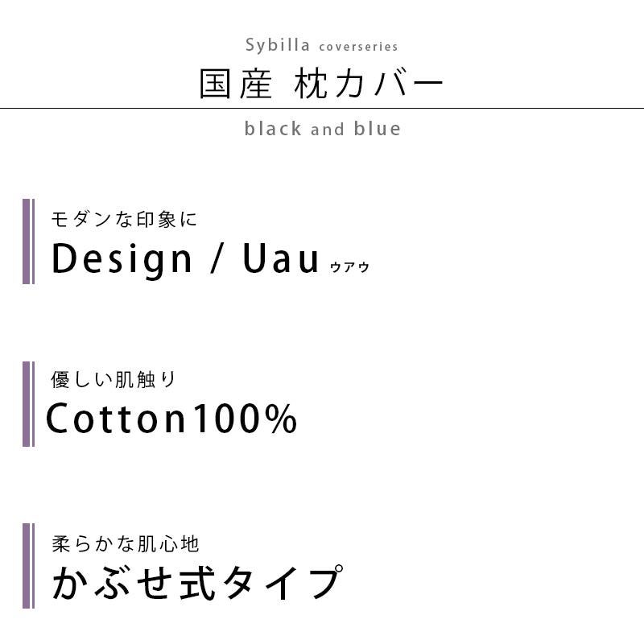The width and height of the screenshot is (644, 644).
Task: Click the モダンな印象に caption
Action: 124,219
